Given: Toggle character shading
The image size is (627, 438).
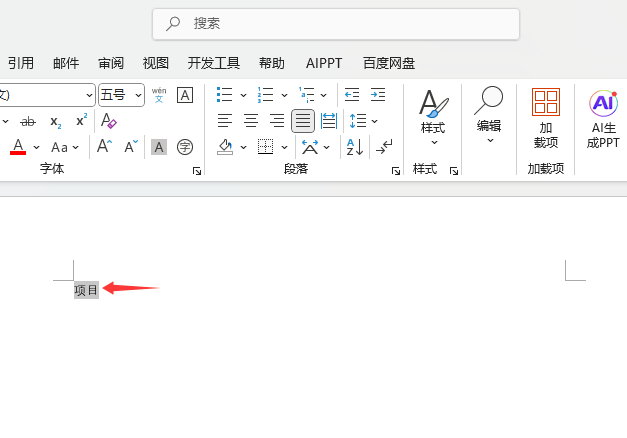Looking at the screenshot, I should pos(159,147).
